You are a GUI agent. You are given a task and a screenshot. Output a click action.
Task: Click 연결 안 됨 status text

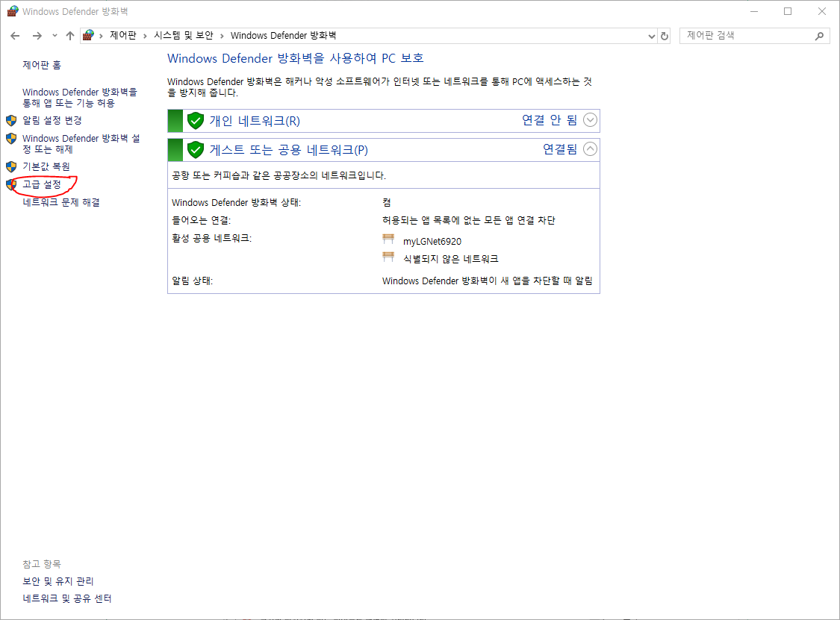550,120
